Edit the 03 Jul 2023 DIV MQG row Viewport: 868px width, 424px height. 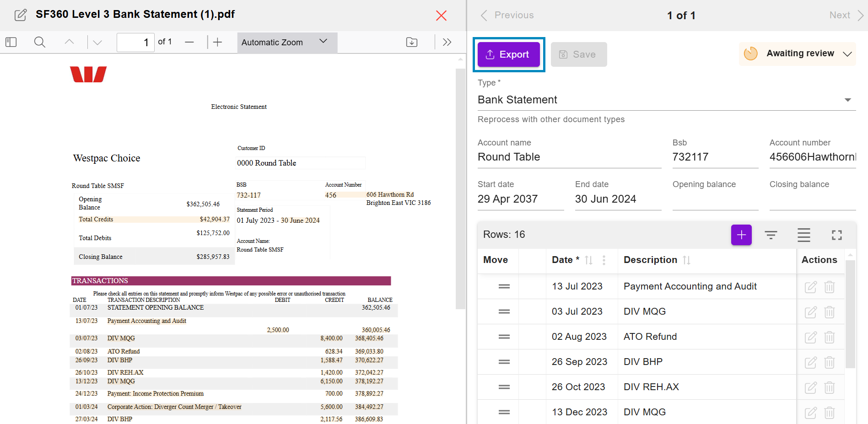click(811, 312)
